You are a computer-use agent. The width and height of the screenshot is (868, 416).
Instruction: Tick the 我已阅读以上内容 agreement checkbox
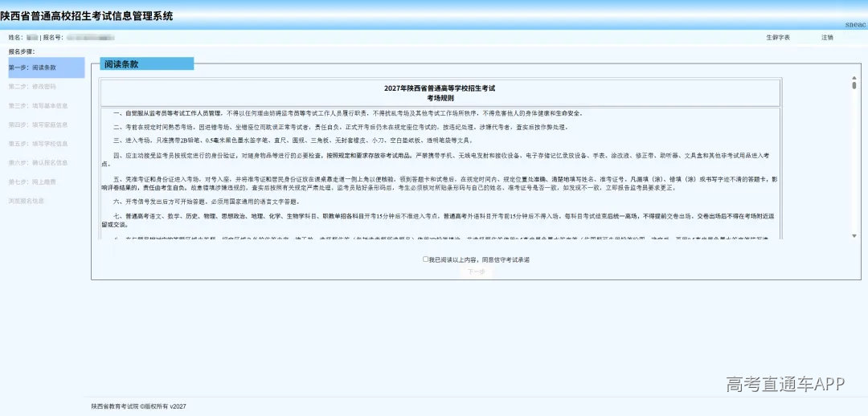click(425, 259)
